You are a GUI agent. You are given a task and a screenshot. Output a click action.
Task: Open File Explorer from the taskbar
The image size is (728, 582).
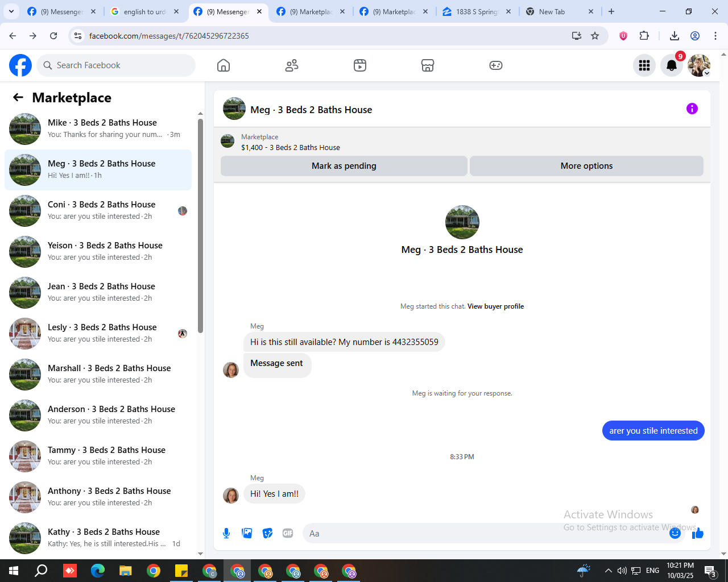tap(126, 571)
